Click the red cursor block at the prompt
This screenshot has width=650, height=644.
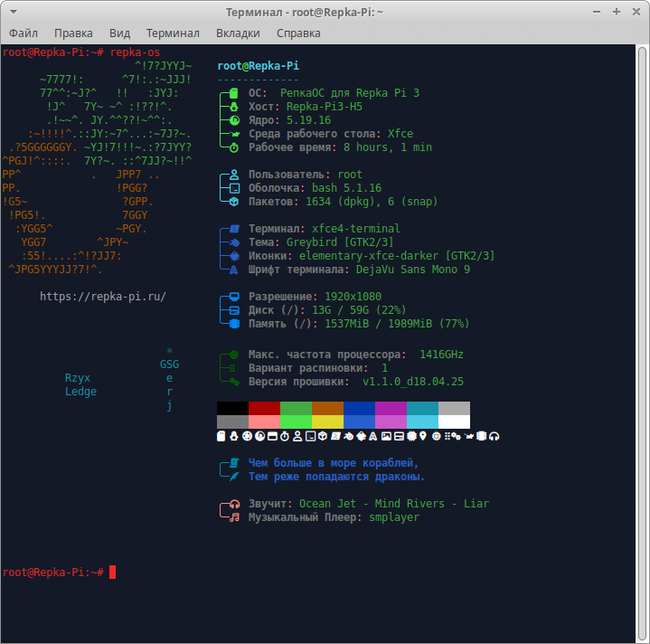tap(112, 573)
